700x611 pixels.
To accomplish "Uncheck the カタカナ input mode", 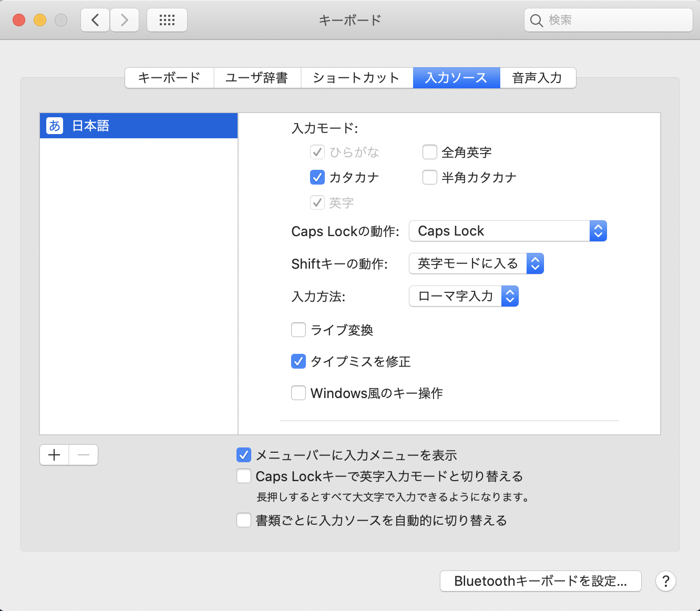I will click(317, 177).
